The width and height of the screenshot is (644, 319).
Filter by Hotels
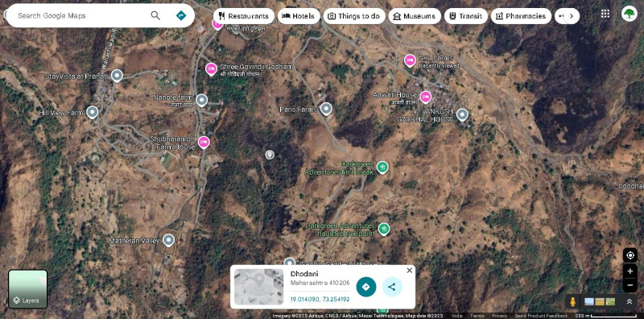coord(299,16)
